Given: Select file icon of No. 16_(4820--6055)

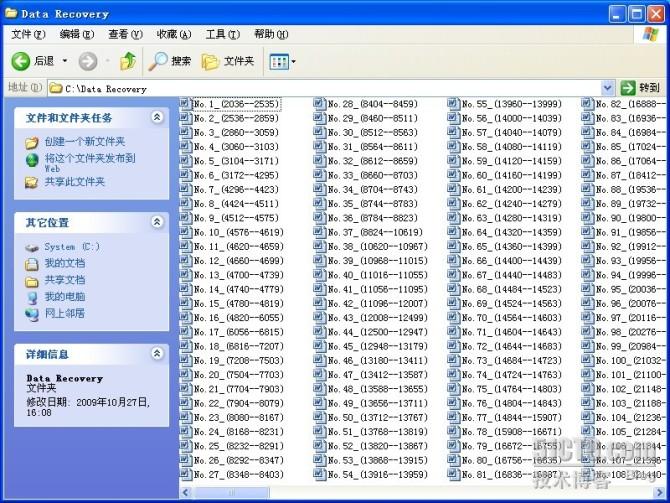Looking at the screenshot, I should point(185,317).
